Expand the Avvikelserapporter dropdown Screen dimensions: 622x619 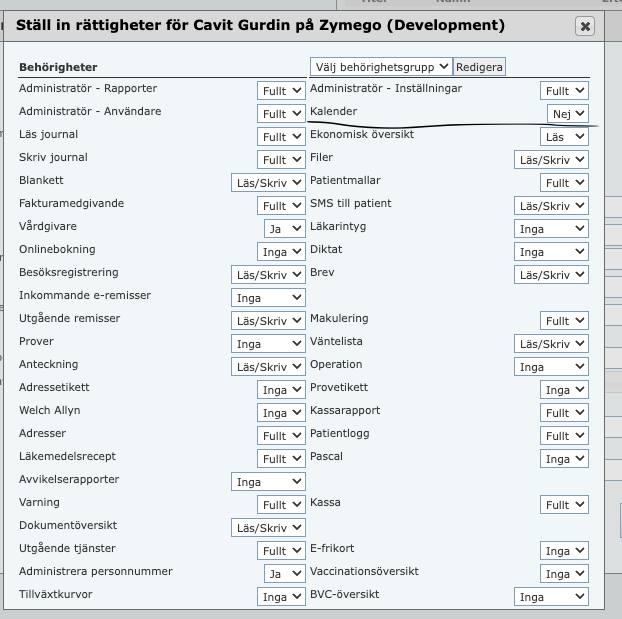[x=268, y=482]
